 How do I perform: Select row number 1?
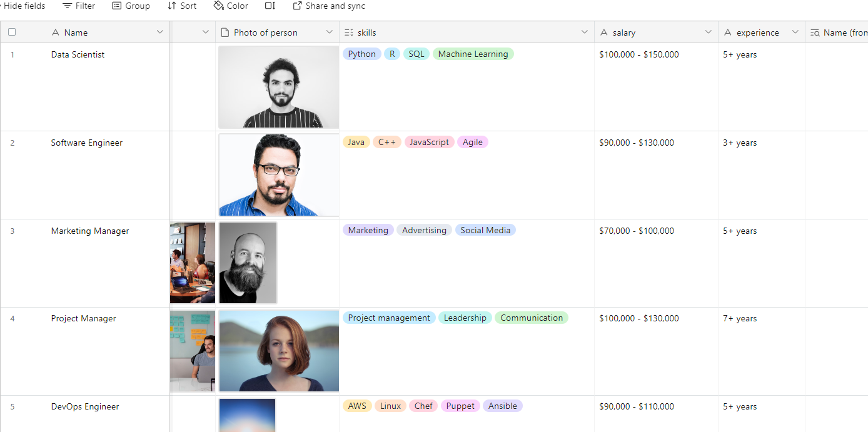coord(12,55)
